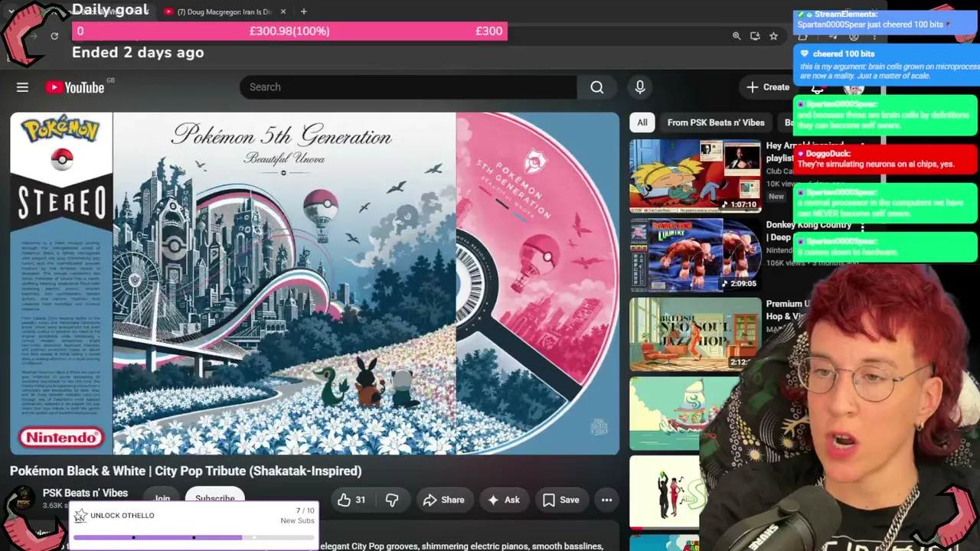Click the Donkey Kong Country video title

(811, 231)
